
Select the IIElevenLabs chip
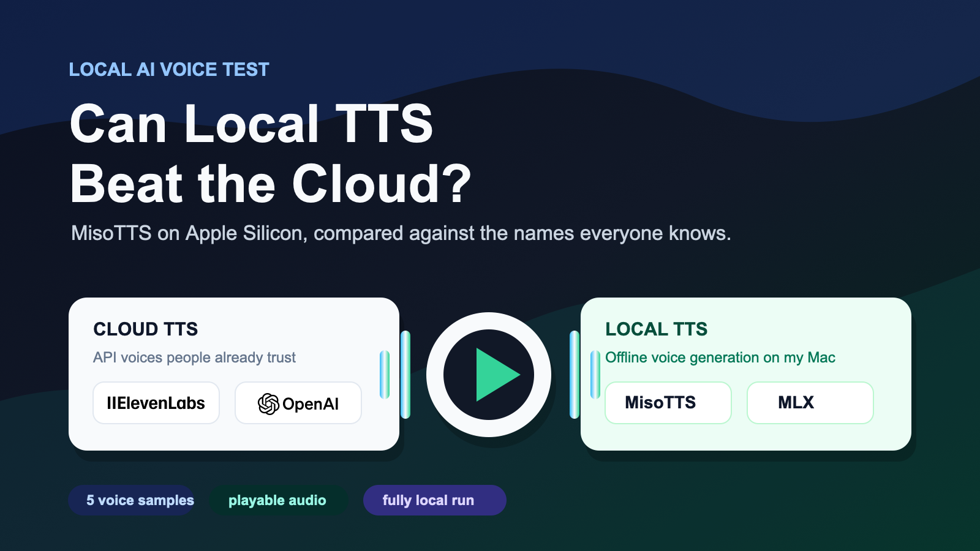click(156, 403)
